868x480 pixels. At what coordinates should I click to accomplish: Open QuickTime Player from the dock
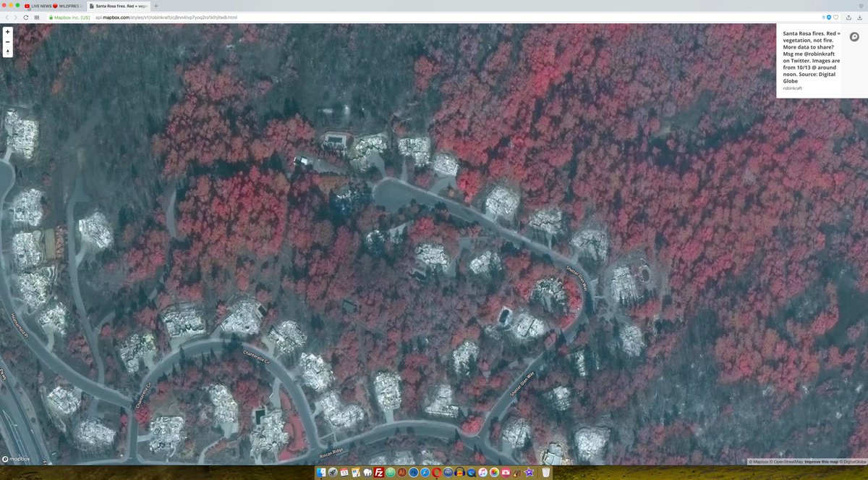[471, 472]
